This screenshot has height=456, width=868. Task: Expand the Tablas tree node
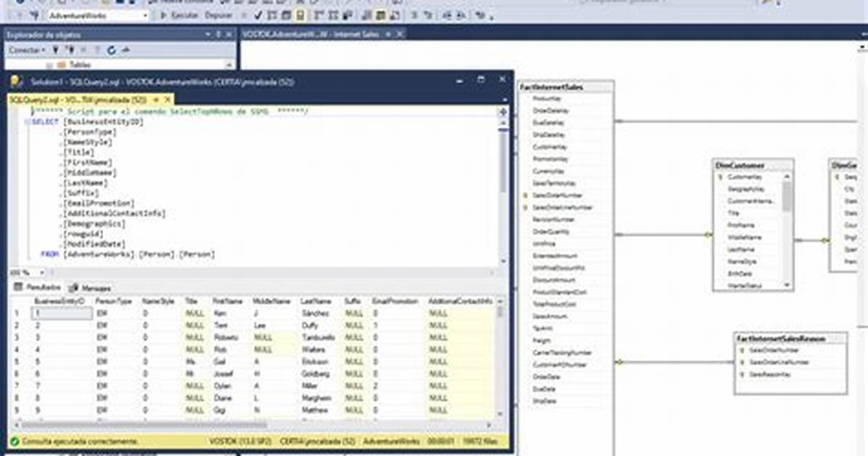point(49,65)
